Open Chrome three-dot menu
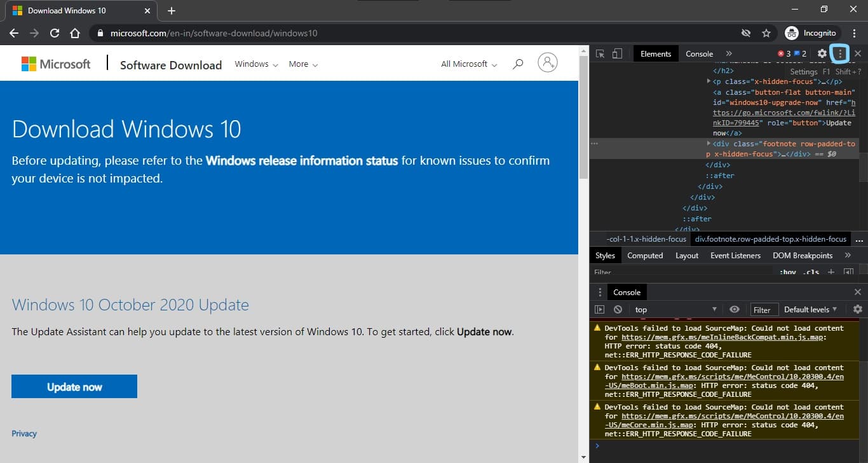868x463 pixels. [x=855, y=33]
